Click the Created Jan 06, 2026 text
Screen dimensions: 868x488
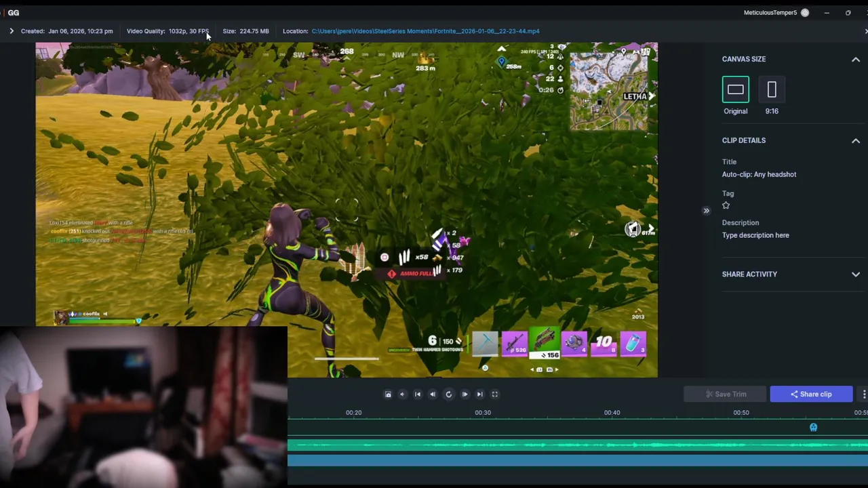pyautogui.click(x=67, y=31)
